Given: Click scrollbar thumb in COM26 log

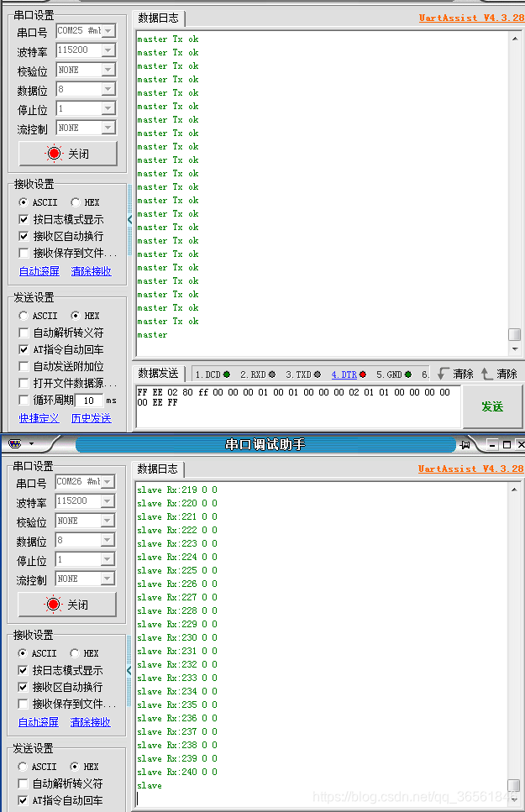Looking at the screenshot, I should 513,786.
